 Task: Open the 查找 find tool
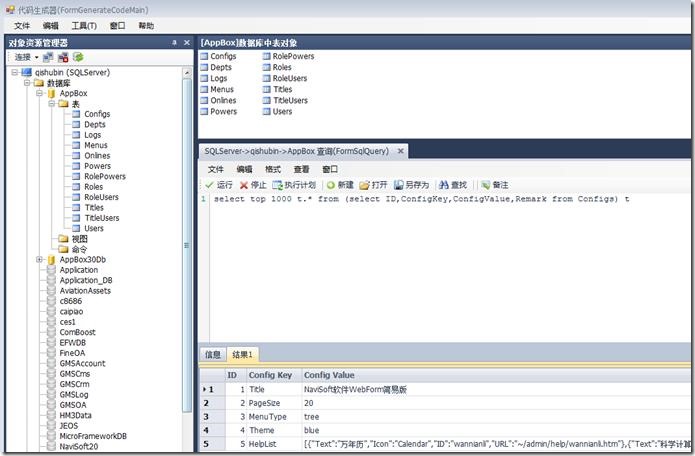[x=453, y=185]
